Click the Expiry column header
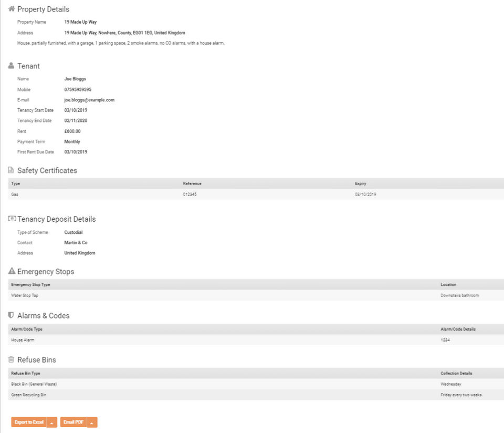This screenshot has width=504, height=433. click(360, 183)
